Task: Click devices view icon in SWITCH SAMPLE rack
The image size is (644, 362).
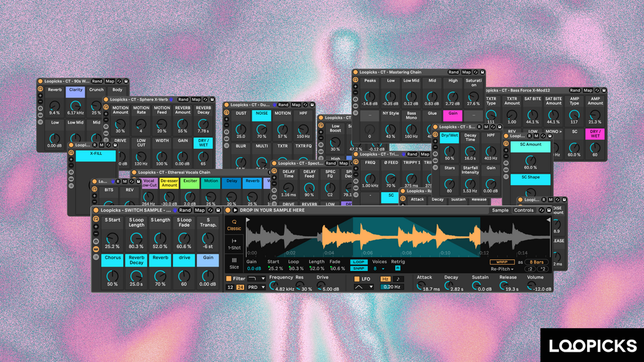Action: point(95,257)
